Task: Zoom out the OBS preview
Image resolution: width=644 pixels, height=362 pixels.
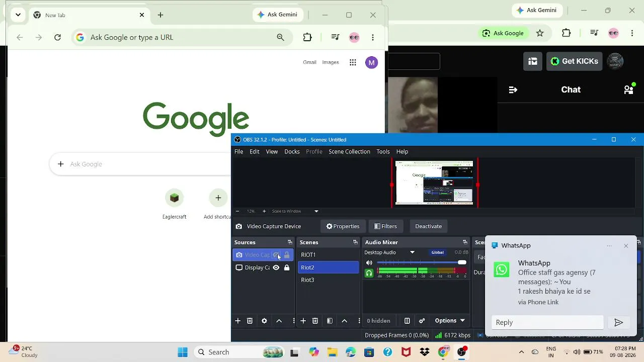Action: coord(237,211)
